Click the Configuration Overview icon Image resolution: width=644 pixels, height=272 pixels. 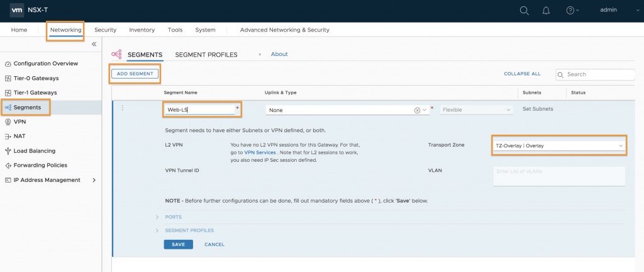pyautogui.click(x=8, y=64)
